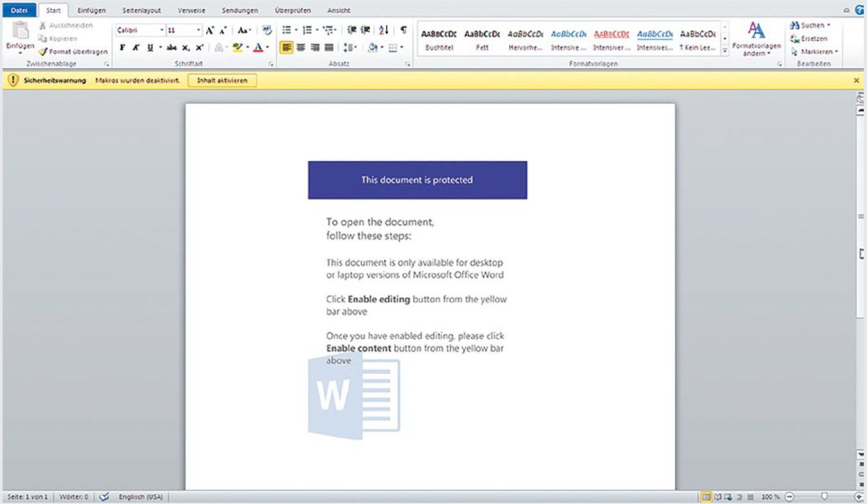Expand the Formatvorlagen gallery more arrow
Viewport: 867px width, 504px height.
pyautogui.click(x=725, y=50)
